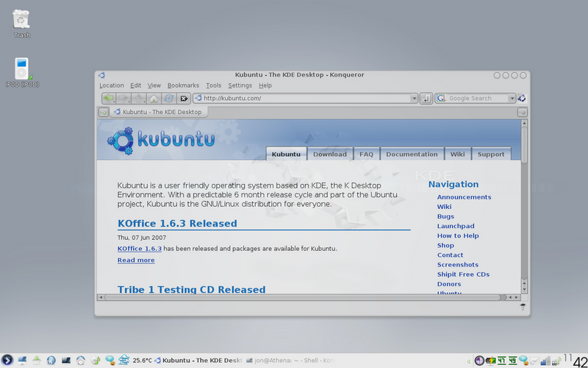Open a new tab with the tab bar button
This screenshot has height=368, width=588.
pos(104,113)
